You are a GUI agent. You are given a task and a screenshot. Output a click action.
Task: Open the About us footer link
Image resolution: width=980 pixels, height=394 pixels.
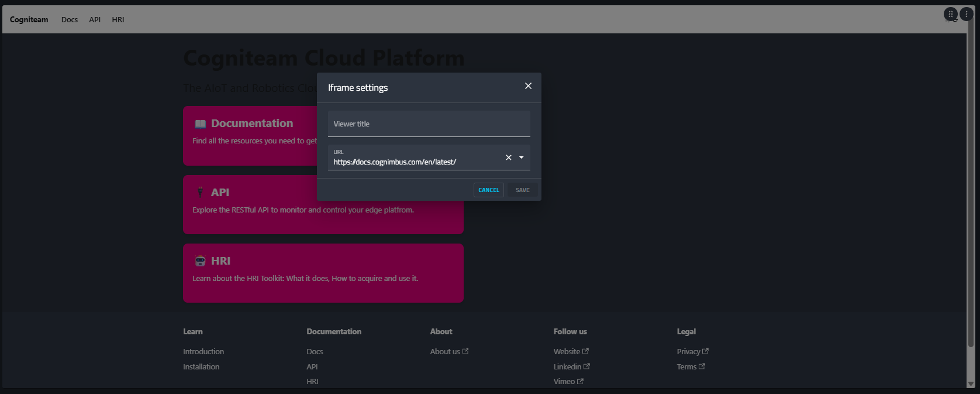(x=449, y=352)
